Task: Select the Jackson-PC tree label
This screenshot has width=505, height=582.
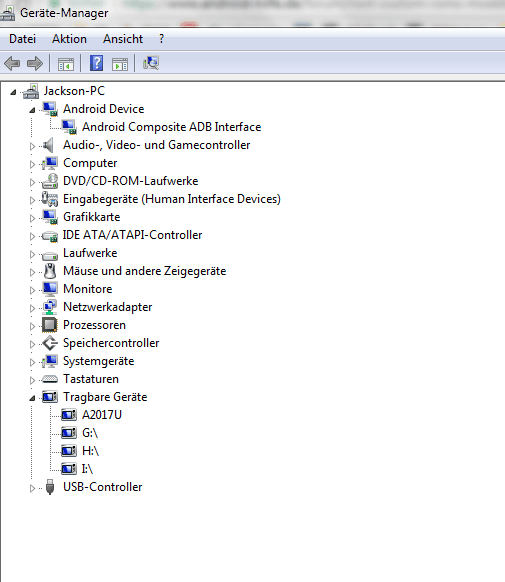Action: [74, 91]
